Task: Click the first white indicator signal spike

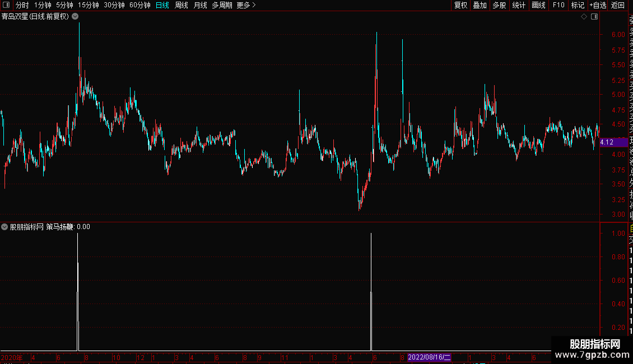Action: click(x=77, y=292)
